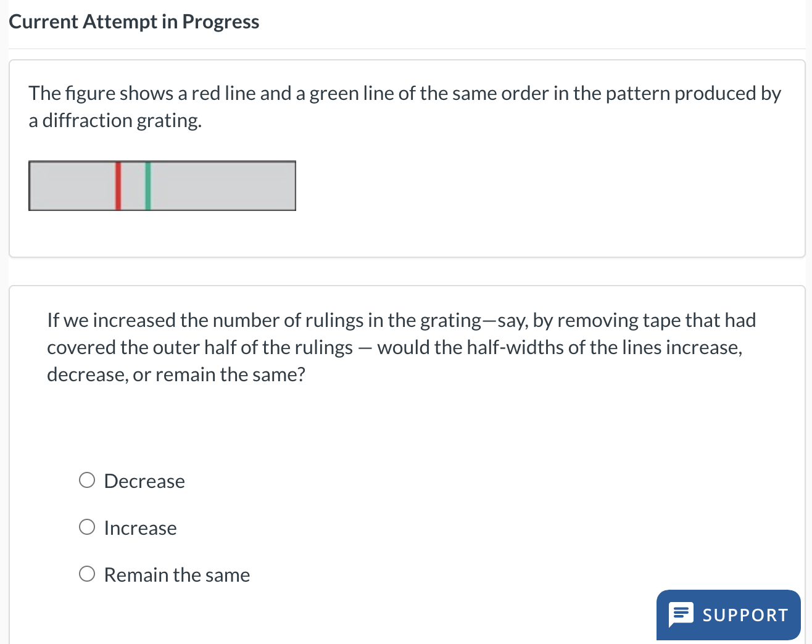The height and width of the screenshot is (644, 812).
Task: Click the blue SUPPORT text label
Action: (745, 614)
